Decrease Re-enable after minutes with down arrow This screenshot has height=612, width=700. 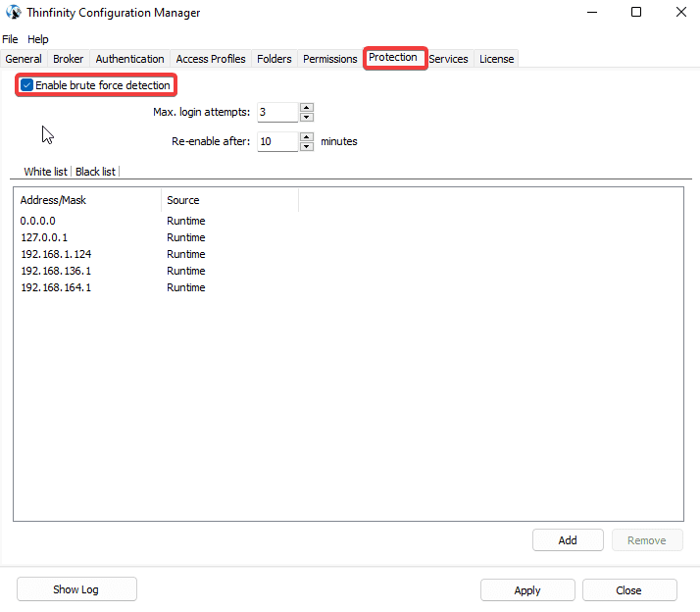click(x=307, y=146)
